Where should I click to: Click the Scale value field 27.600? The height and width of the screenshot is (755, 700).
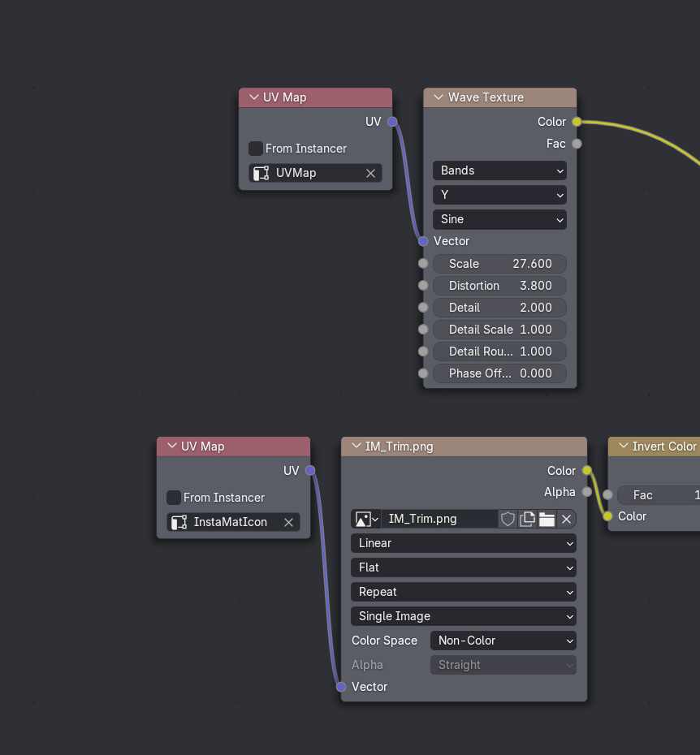click(x=499, y=264)
